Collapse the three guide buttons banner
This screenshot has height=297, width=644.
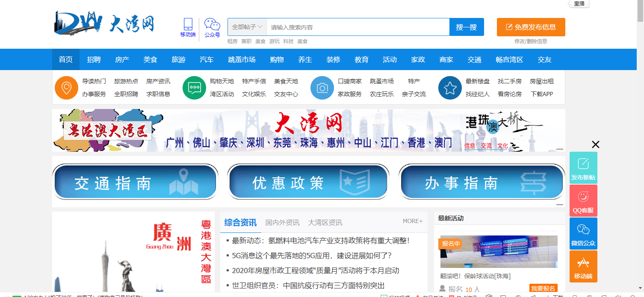click(x=559, y=205)
